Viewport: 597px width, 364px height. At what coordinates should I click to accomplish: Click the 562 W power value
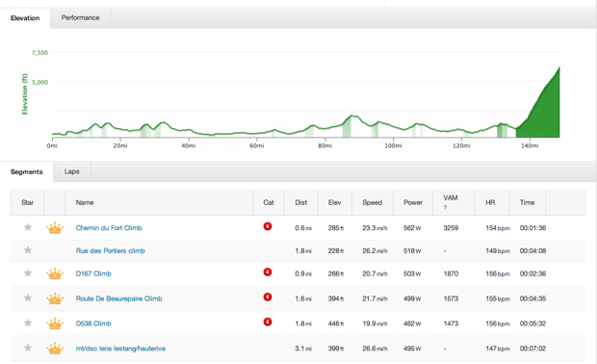[412, 228]
